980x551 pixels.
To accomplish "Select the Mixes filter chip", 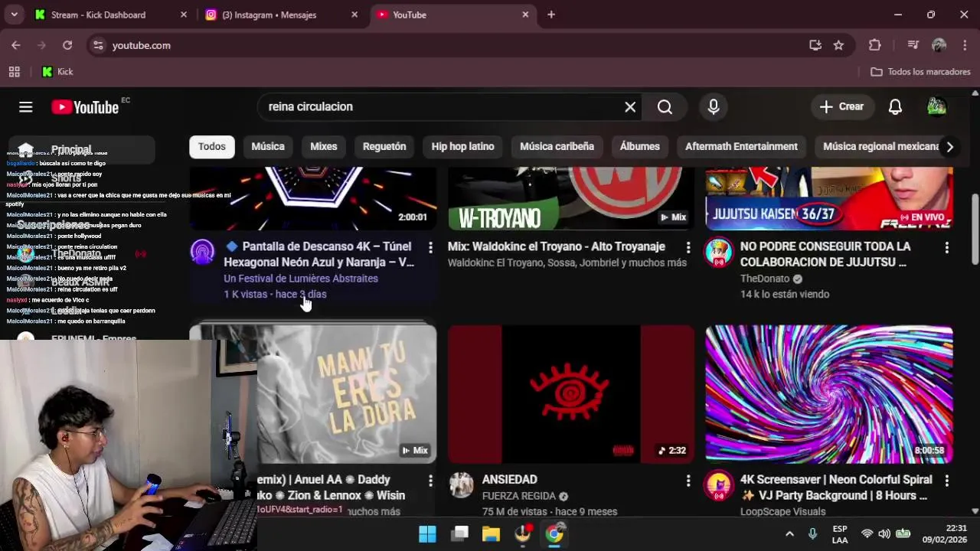I will (x=324, y=147).
